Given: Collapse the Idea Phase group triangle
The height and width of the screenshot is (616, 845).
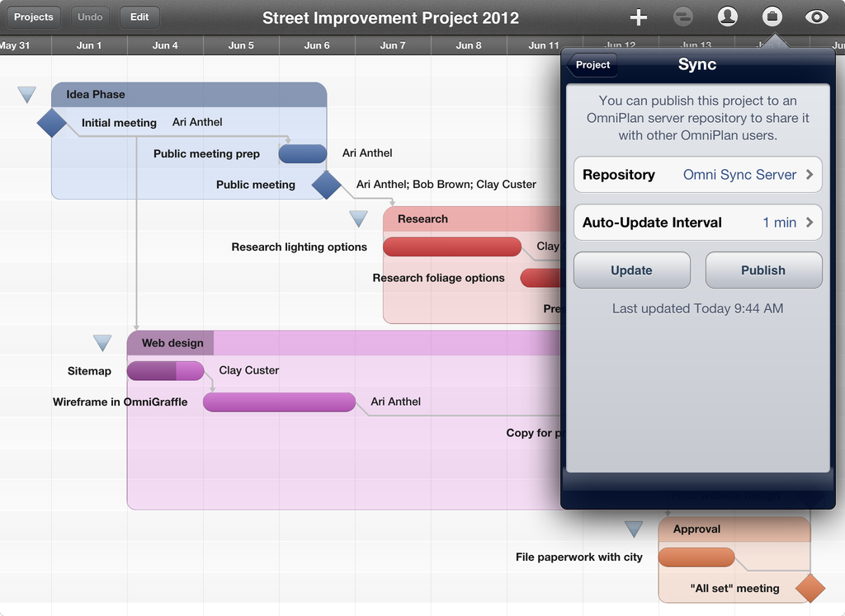Looking at the screenshot, I should [27, 95].
